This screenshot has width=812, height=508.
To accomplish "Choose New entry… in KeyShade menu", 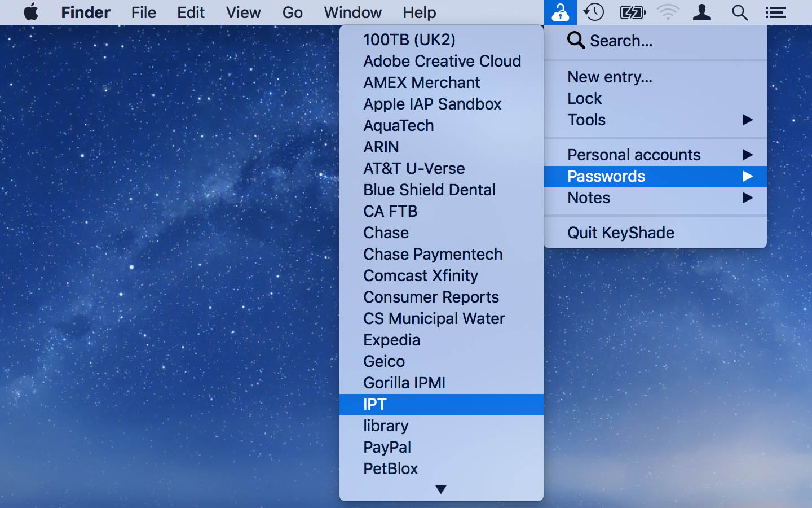I will coord(655,77).
